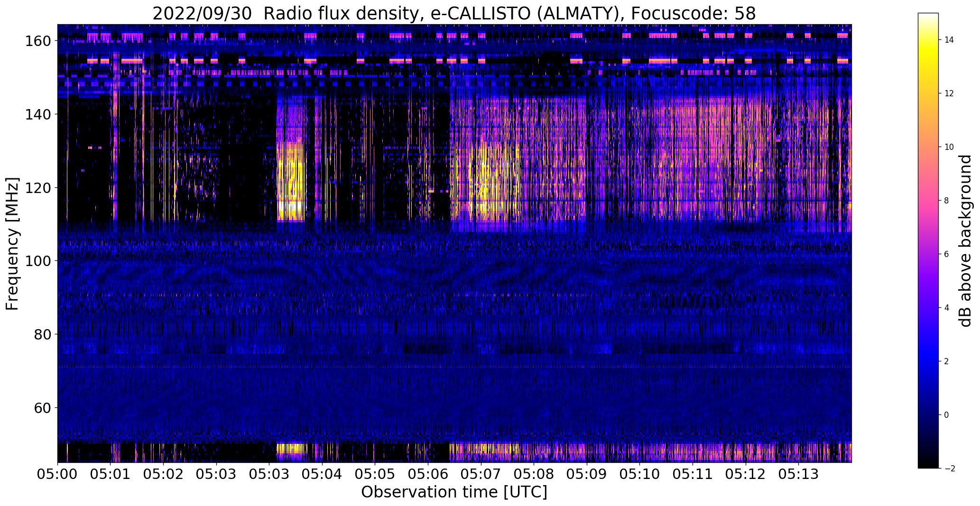
Task: Click the 'Observation time [UTC]' axis label
Action: click(x=454, y=492)
